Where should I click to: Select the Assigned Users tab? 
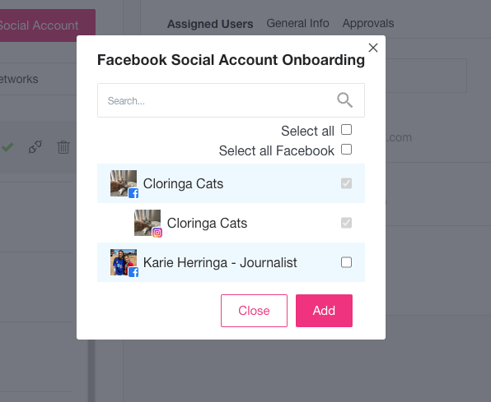pyautogui.click(x=210, y=24)
